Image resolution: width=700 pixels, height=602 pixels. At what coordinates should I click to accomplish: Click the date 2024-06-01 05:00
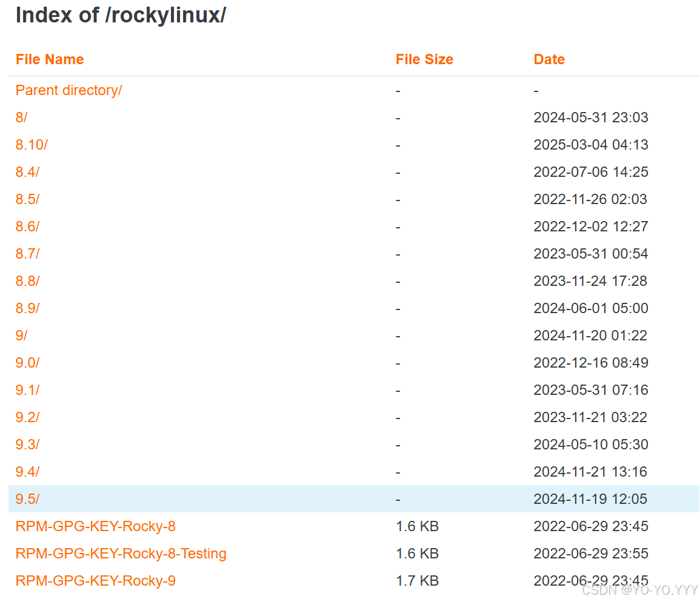click(x=591, y=308)
